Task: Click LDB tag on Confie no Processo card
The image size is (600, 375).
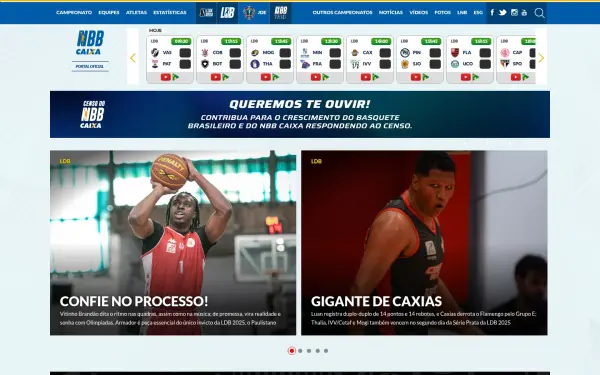Action: [x=65, y=161]
